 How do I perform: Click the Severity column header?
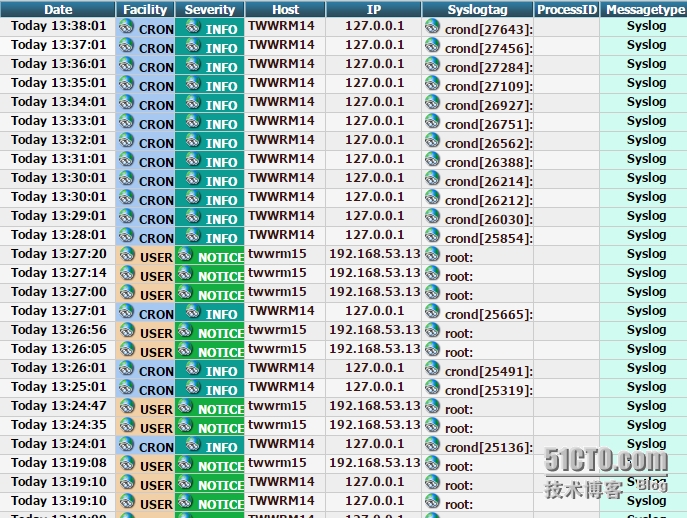pyautogui.click(x=210, y=9)
